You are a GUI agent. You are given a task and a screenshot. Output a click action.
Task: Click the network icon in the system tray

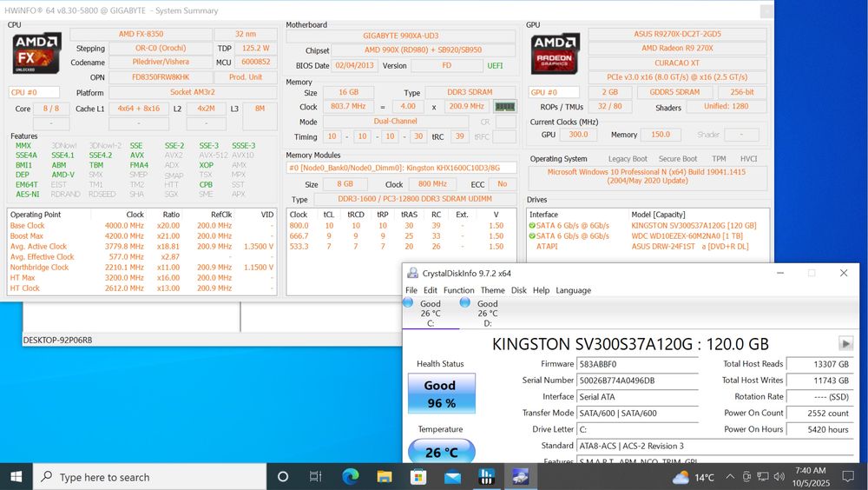point(763,477)
